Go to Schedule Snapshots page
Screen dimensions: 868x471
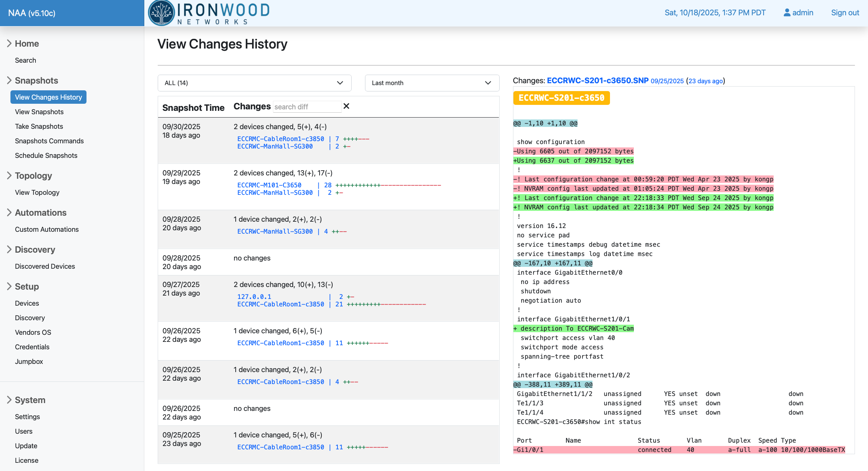pos(46,155)
